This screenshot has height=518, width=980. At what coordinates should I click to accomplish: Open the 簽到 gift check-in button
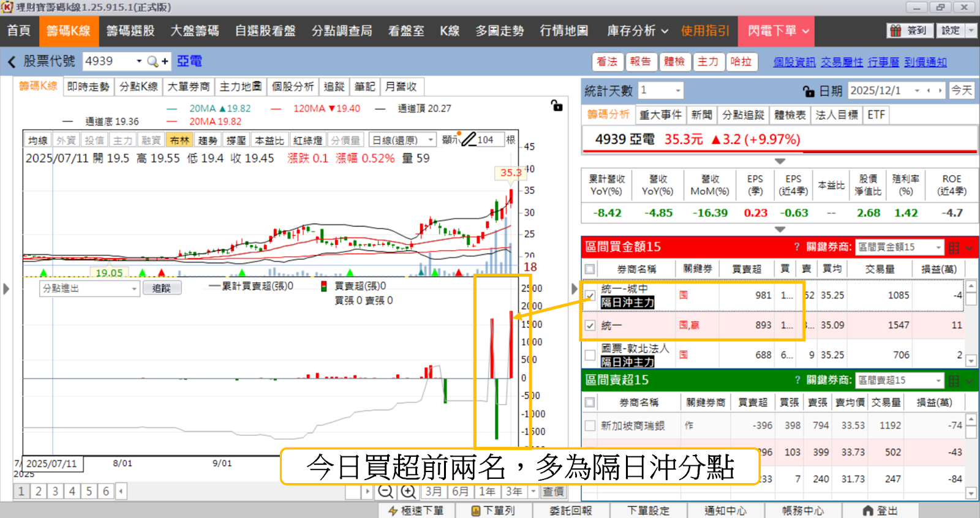[x=910, y=31]
